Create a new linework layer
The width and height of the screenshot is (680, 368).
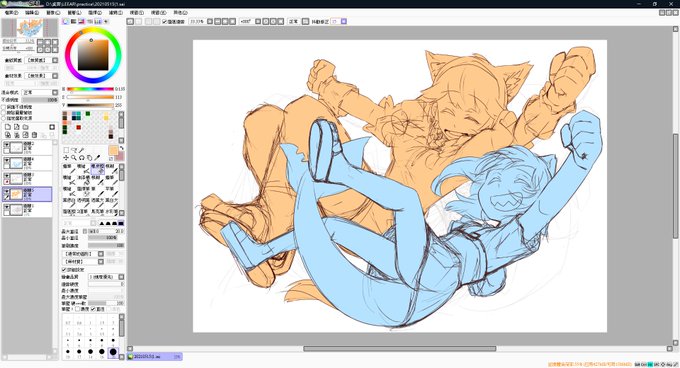point(16,127)
